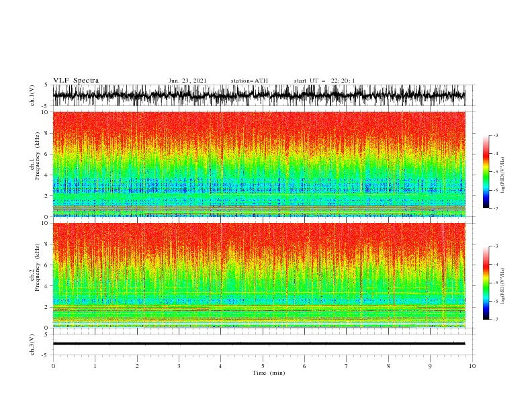Click the '-7' label on ch.2 color bar
532x411 pixels.
496,320
